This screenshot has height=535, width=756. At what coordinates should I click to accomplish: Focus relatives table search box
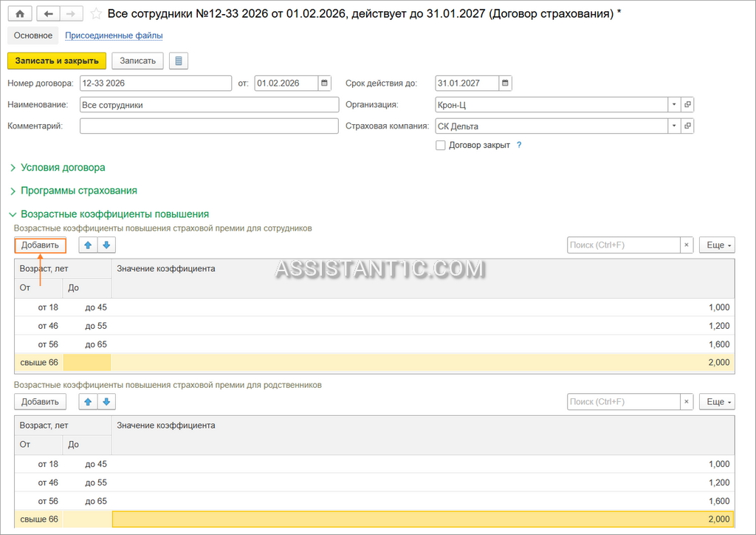point(623,402)
